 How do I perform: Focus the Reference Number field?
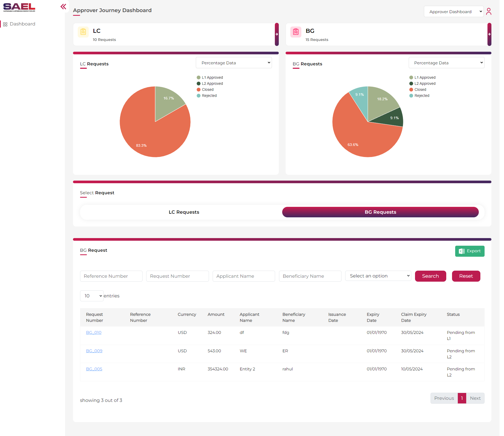pyautogui.click(x=111, y=276)
